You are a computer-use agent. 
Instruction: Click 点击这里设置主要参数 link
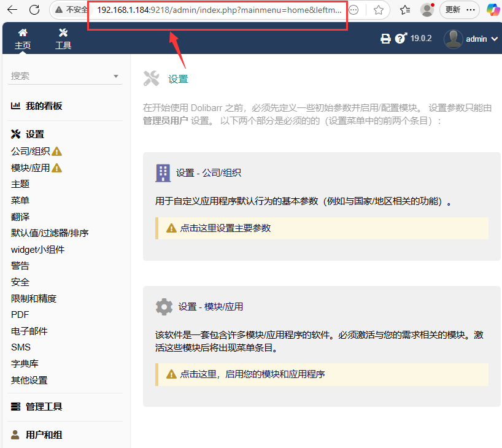[225, 228]
